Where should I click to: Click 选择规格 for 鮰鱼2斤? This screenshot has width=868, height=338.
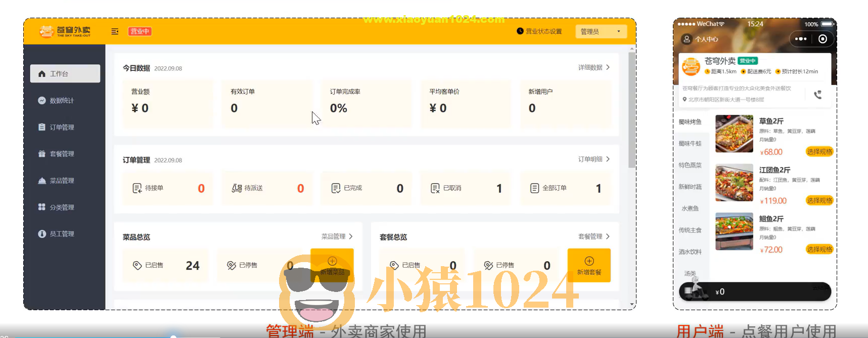click(x=819, y=249)
